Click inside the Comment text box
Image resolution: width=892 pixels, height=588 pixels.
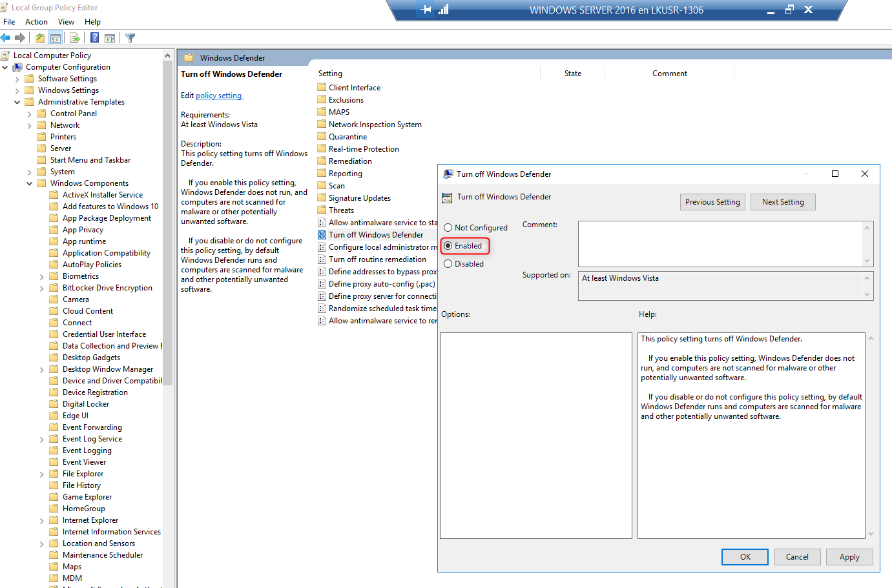pos(720,244)
